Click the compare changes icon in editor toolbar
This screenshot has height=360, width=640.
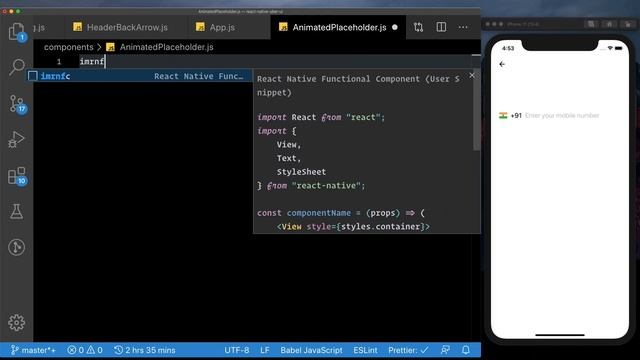coord(418,27)
